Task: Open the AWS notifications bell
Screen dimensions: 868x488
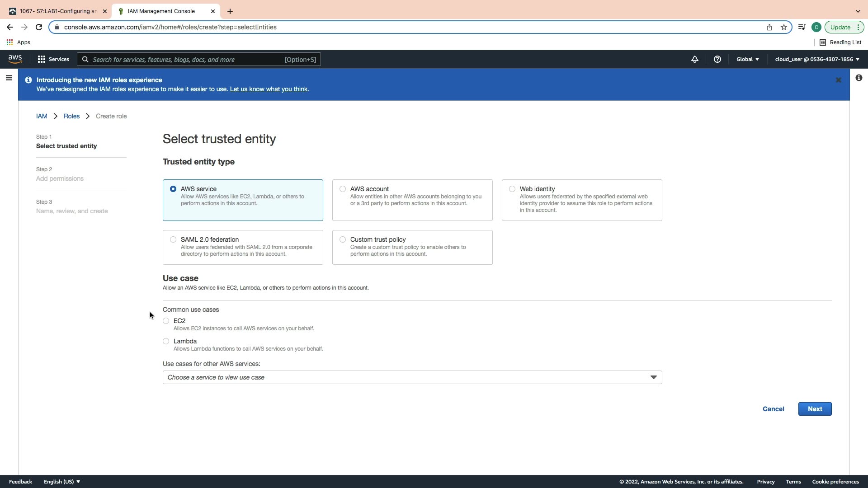Action: coord(694,59)
